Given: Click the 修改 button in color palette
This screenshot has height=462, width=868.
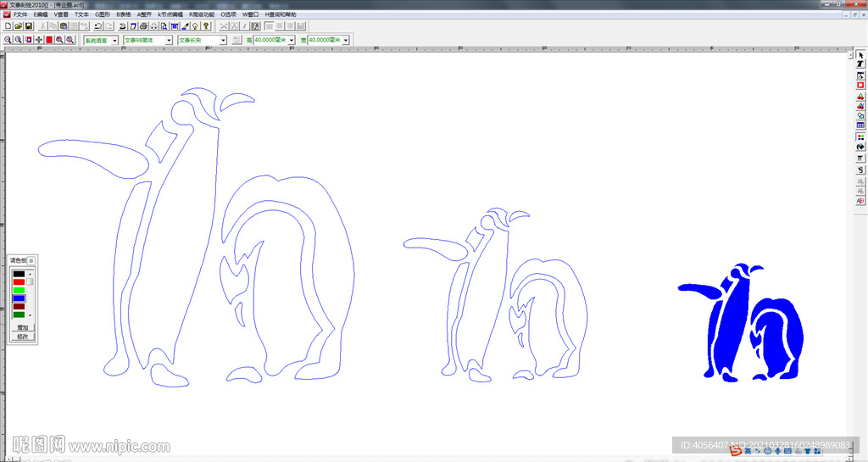Looking at the screenshot, I should [x=22, y=337].
